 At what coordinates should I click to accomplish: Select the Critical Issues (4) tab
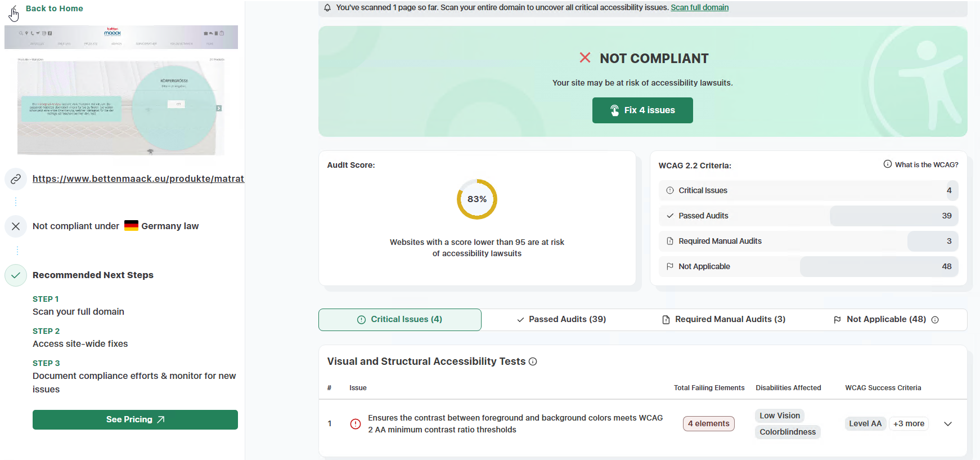click(400, 319)
